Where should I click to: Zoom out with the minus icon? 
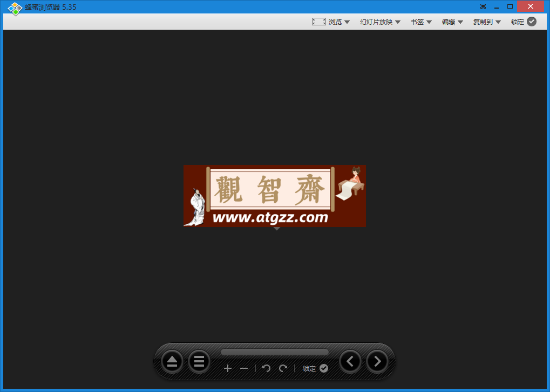tap(244, 368)
